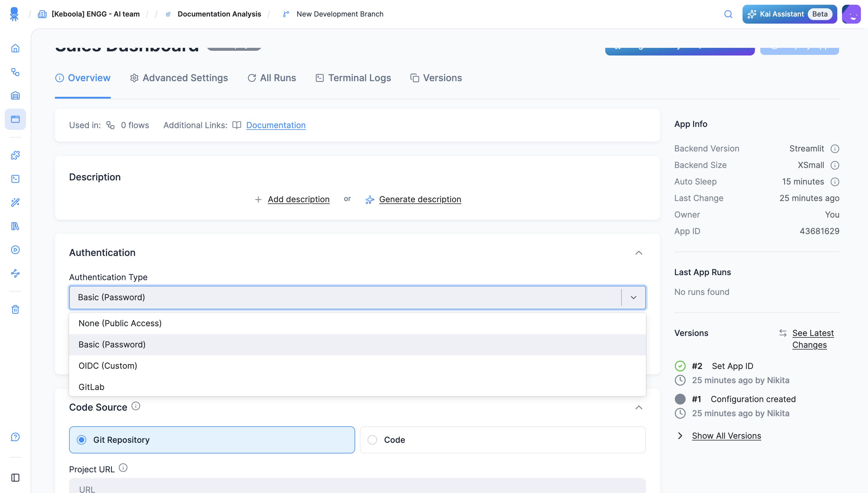Viewport: 868px width, 493px height.
Task: Show the Backend Size info icon
Action: point(835,166)
